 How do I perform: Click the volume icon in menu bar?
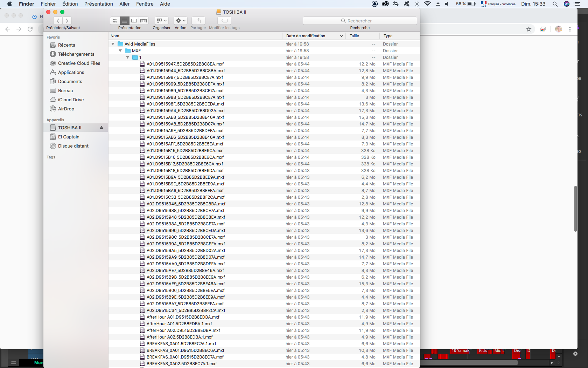coord(447,4)
